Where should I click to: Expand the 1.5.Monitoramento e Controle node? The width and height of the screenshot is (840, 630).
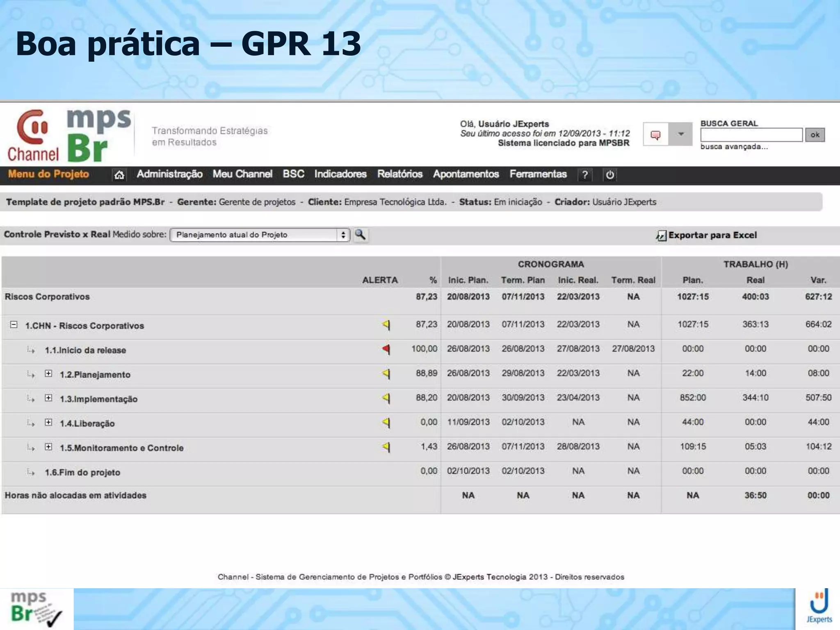(x=48, y=447)
